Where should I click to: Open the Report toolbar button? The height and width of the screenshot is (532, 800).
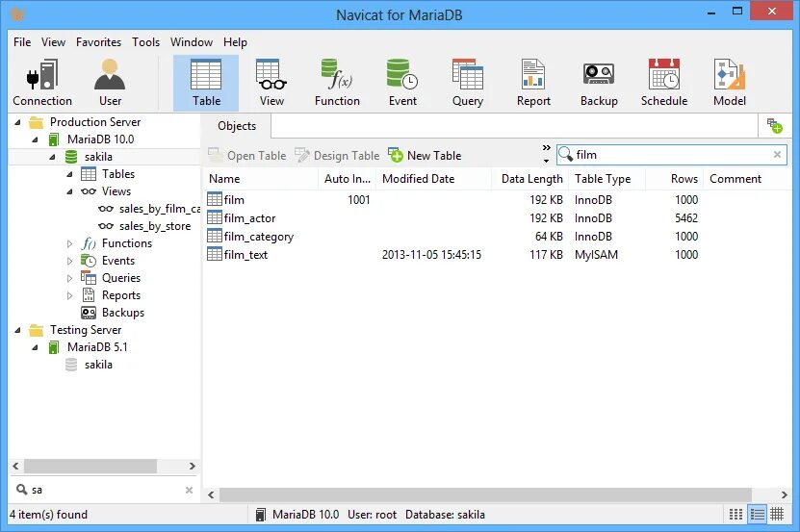[533, 83]
